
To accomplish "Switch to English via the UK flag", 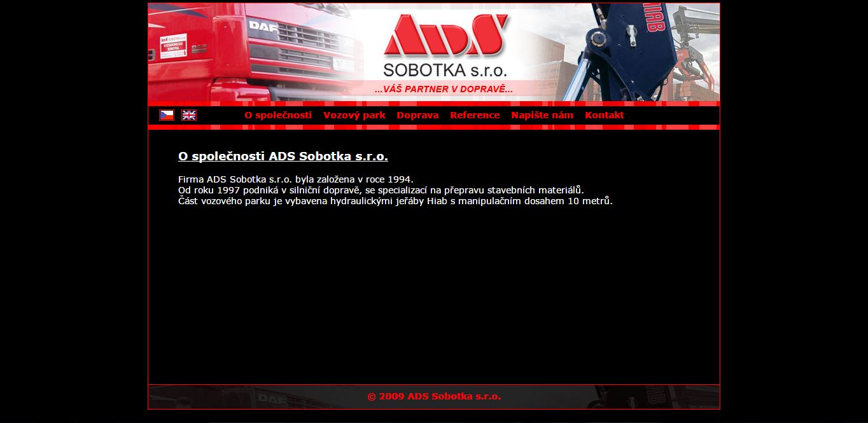I will click(189, 115).
